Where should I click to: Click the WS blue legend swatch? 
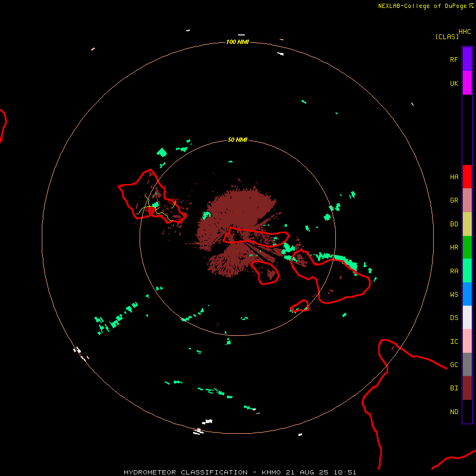[467, 294]
